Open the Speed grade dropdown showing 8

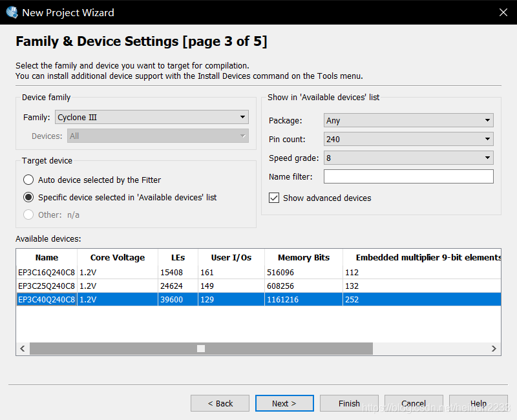408,158
